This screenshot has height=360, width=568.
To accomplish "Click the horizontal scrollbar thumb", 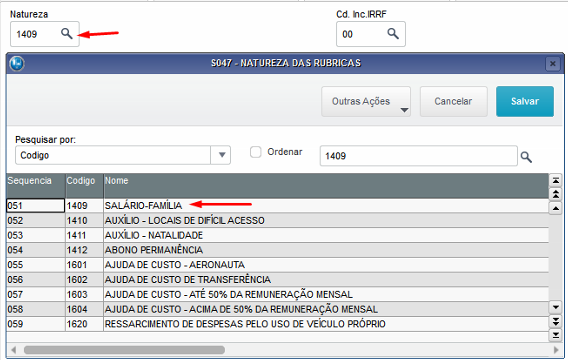I will coord(124,350).
